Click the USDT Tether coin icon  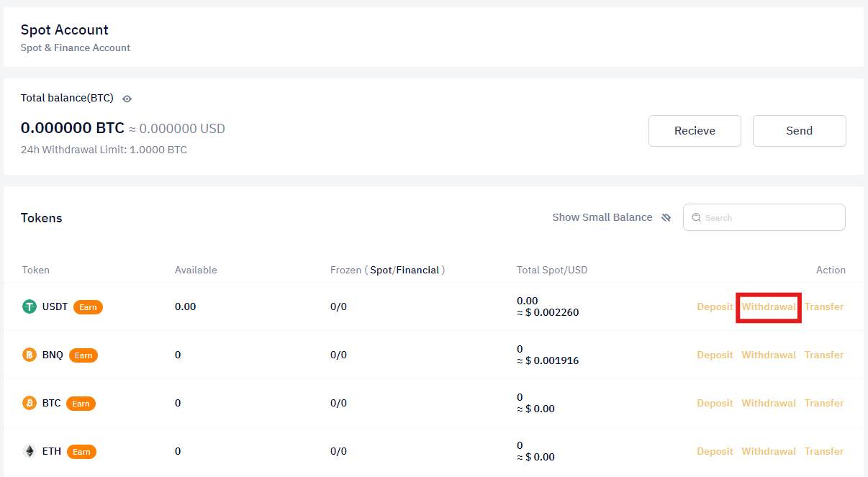[x=30, y=307]
